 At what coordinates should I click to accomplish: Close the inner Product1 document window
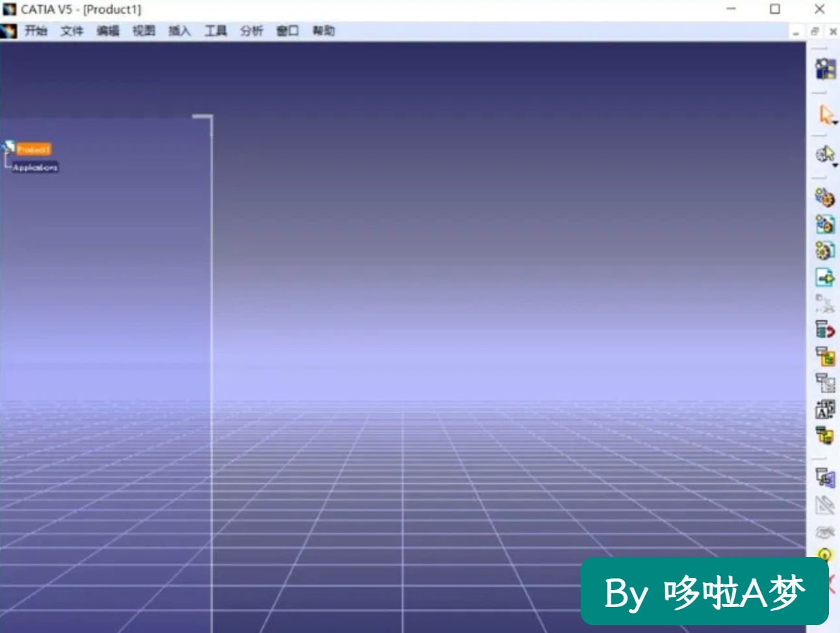pos(833,31)
